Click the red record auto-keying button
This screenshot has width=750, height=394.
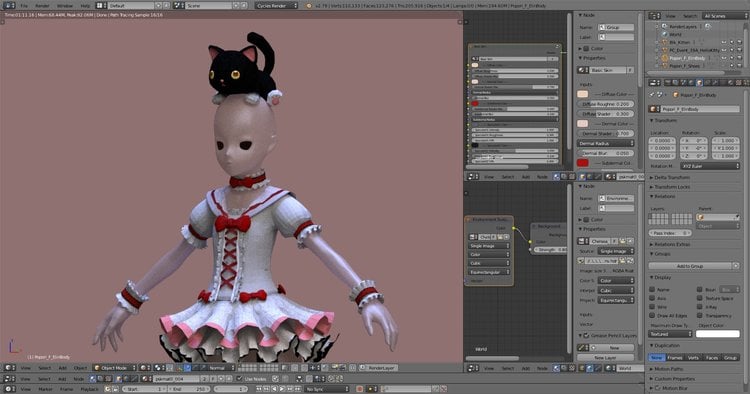(x=360, y=389)
